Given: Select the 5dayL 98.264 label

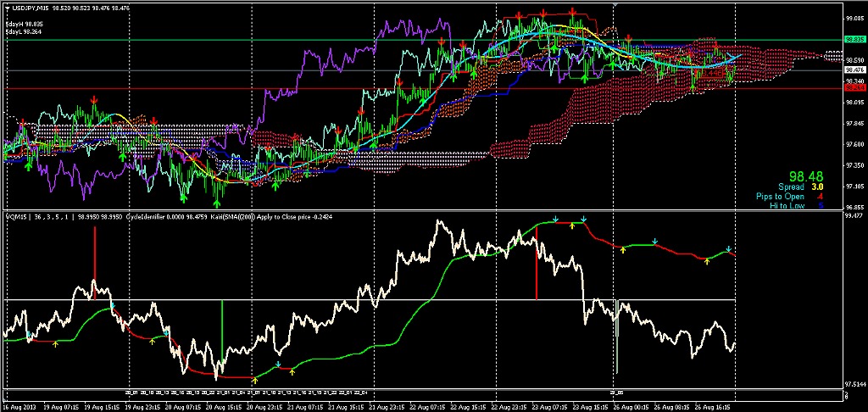Looking at the screenshot, I should point(25,31).
